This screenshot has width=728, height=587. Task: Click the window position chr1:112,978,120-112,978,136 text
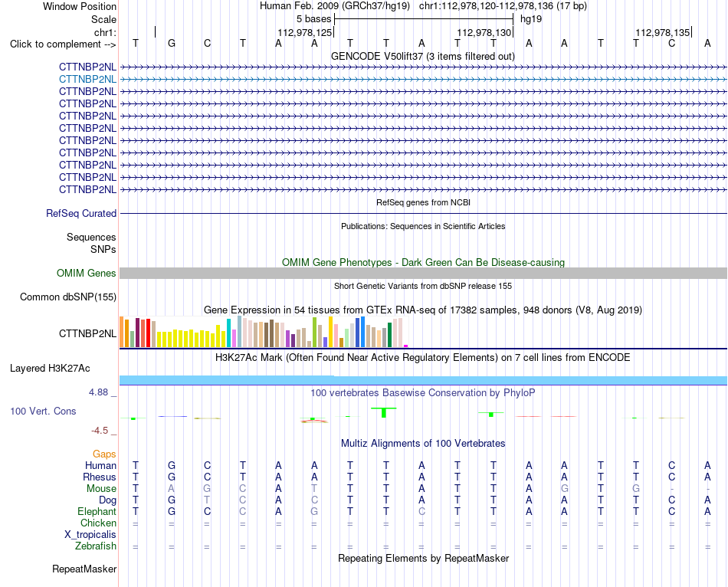503,6
